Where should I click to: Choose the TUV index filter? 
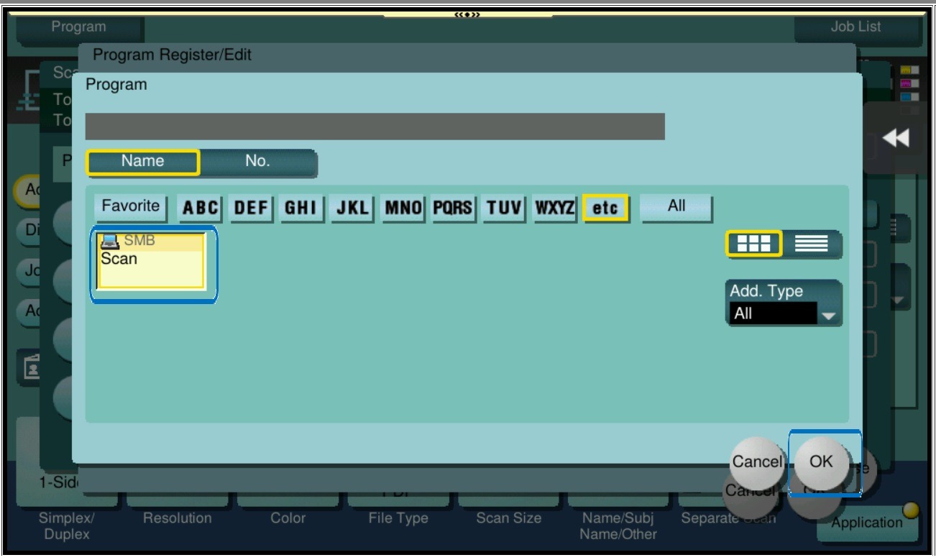pos(504,208)
